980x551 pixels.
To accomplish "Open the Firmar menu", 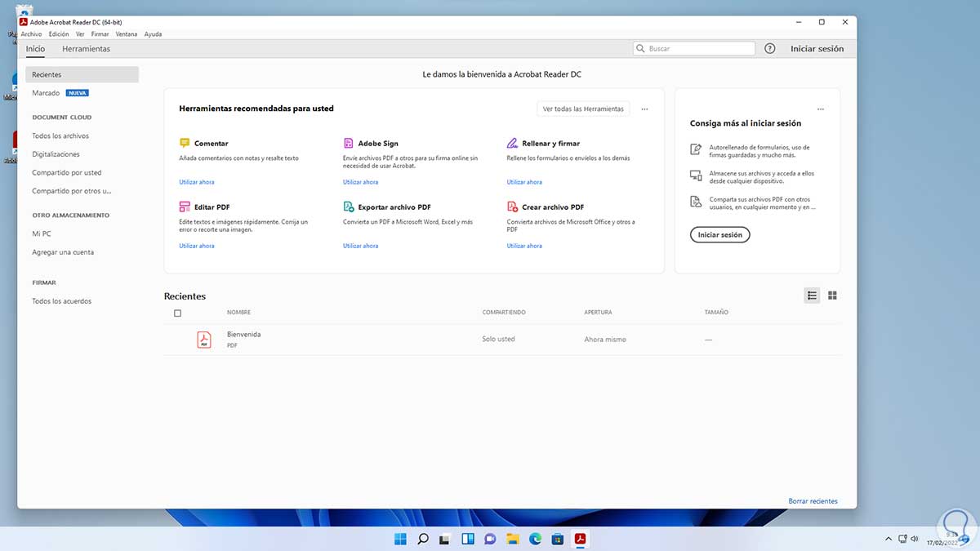I will (x=100, y=34).
